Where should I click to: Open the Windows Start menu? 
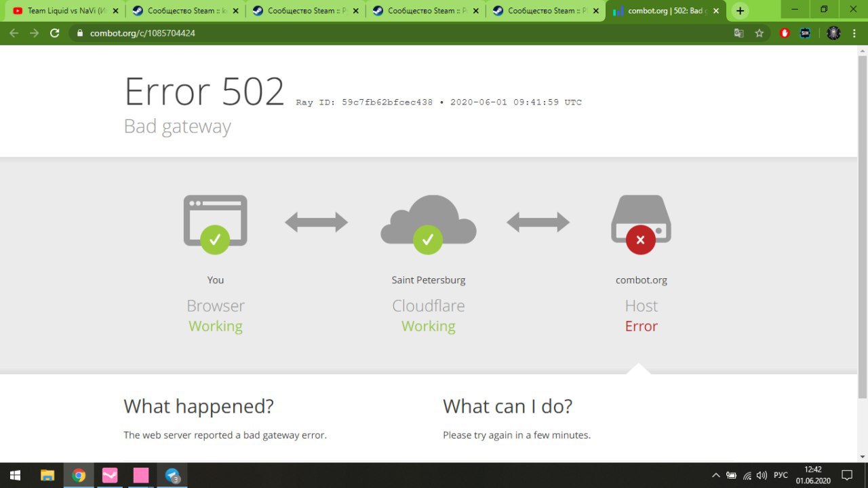tap(15, 475)
